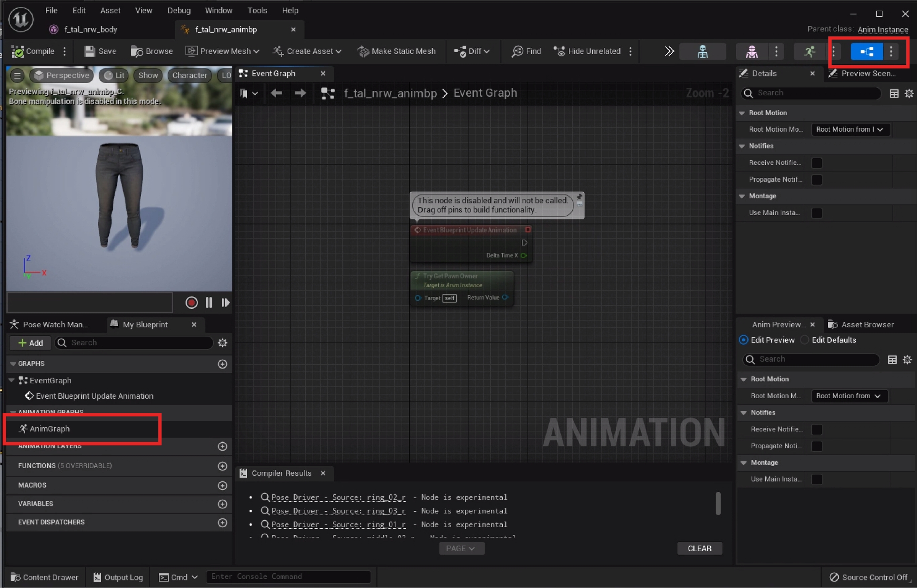This screenshot has height=588, width=917.
Task: Toggle Use Main Instance checkbox in Details
Action: (817, 213)
